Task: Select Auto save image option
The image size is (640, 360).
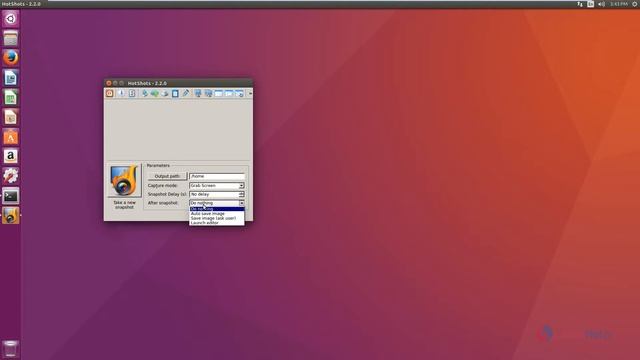Action: (x=217, y=213)
